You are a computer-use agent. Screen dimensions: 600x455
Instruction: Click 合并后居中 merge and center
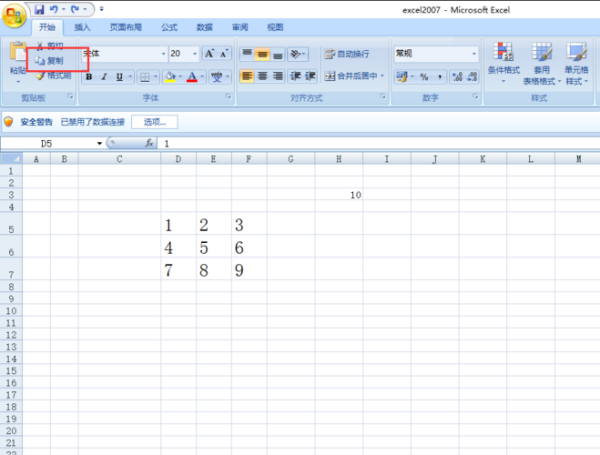351,76
